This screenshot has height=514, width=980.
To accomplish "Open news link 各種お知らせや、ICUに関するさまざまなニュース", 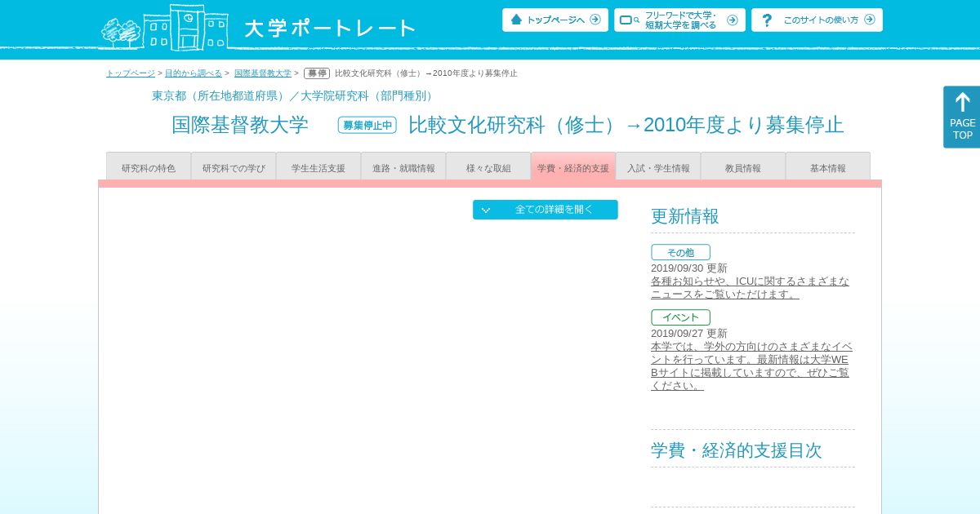I will pyautogui.click(x=750, y=287).
